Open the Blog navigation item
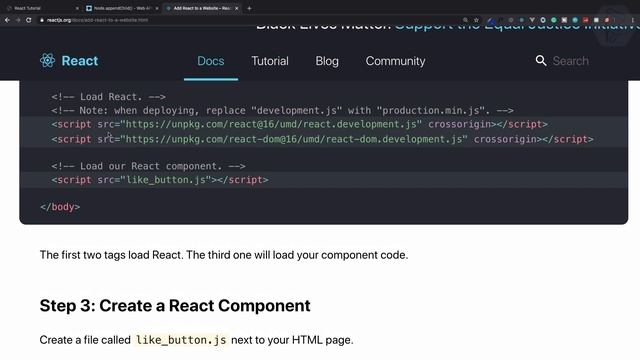Screen dimensions: 640x360 tap(327, 61)
